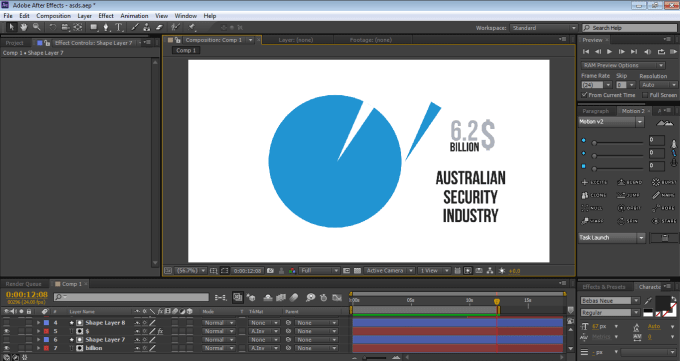Click the Show Channel color icon
Image resolution: width=680 pixels, height=361 pixels.
(x=292, y=271)
